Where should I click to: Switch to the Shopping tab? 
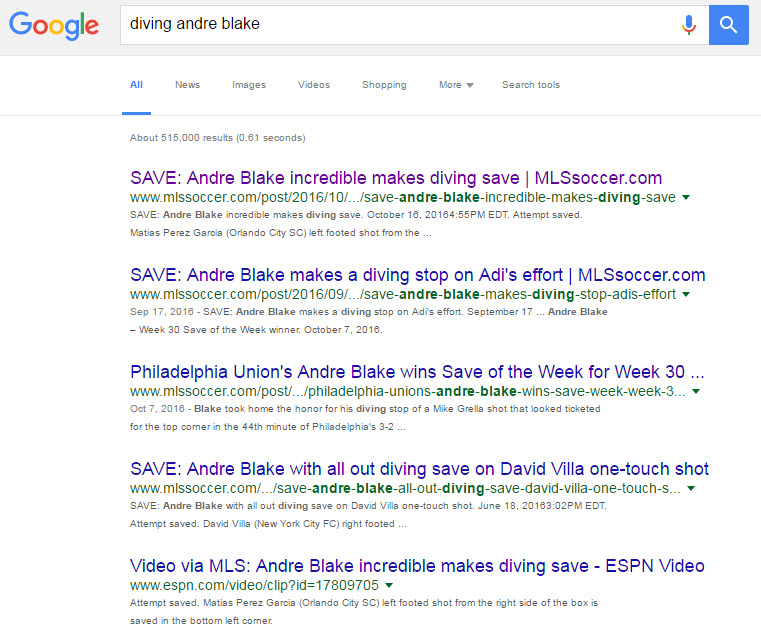(x=384, y=84)
